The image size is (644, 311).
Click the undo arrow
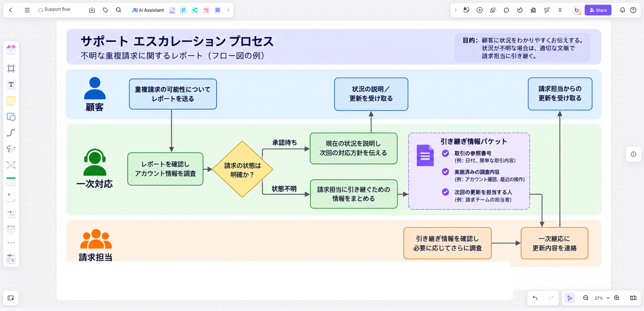(535, 298)
